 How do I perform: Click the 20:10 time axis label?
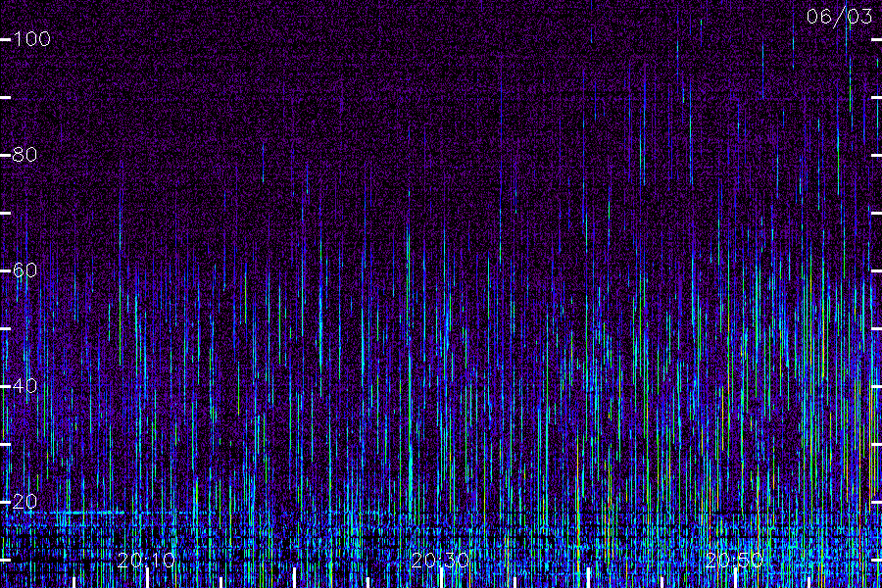(x=146, y=561)
